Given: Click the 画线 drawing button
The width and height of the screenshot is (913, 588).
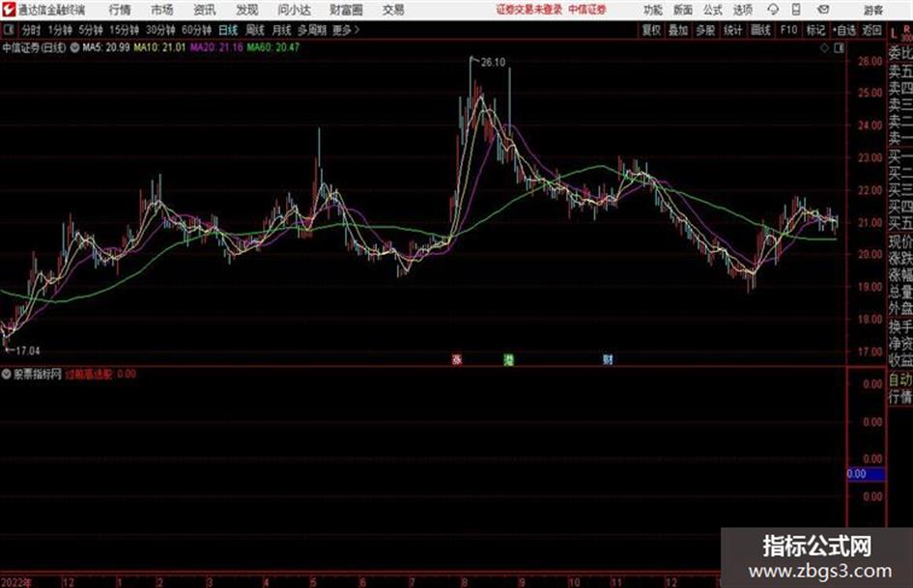Looking at the screenshot, I should click(x=760, y=30).
